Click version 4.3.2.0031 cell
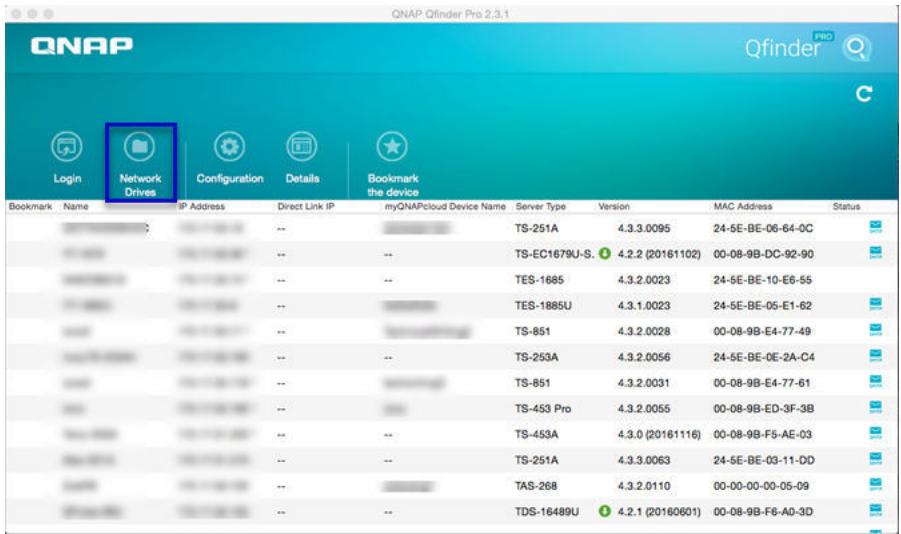This screenshot has width=901, height=534. pyautogui.click(x=644, y=383)
